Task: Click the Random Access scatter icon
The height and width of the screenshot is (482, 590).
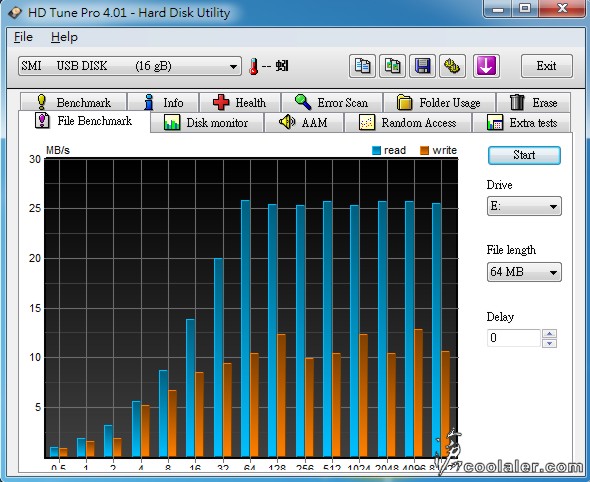Action: pos(367,123)
